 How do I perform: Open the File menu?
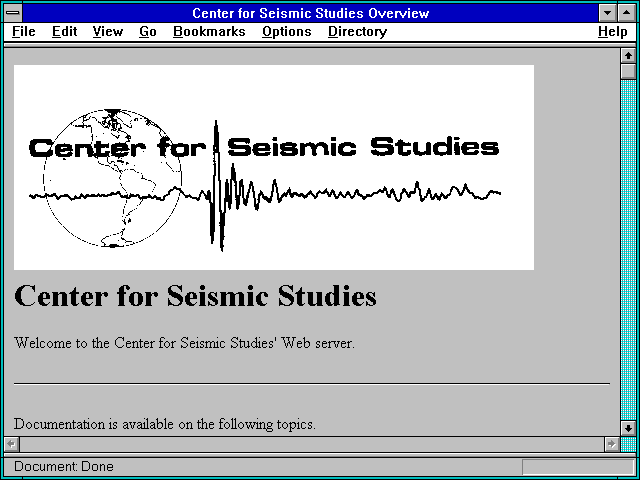click(x=24, y=31)
